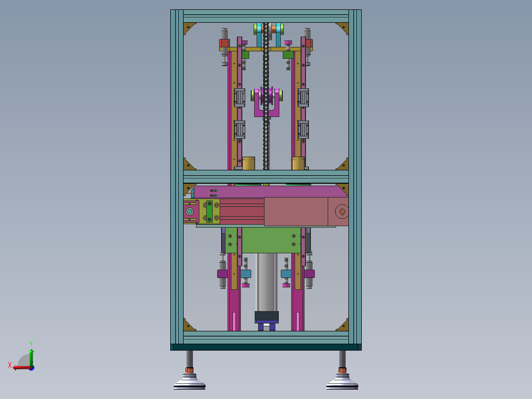532x399 pixels.
Task: Select the top horizontal frame beam
Action: point(266,16)
